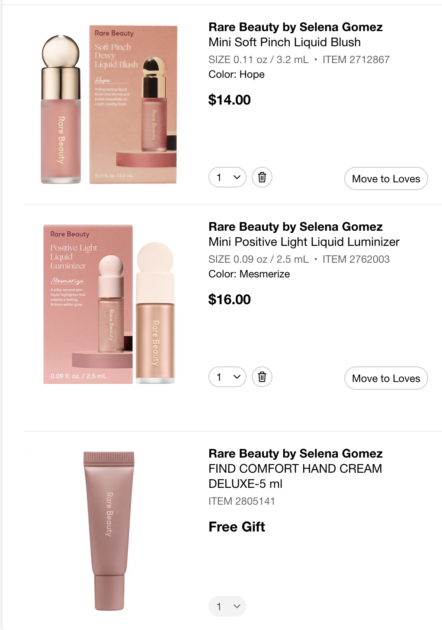Click the Free Gift label
The image size is (442, 630).
pyautogui.click(x=237, y=527)
